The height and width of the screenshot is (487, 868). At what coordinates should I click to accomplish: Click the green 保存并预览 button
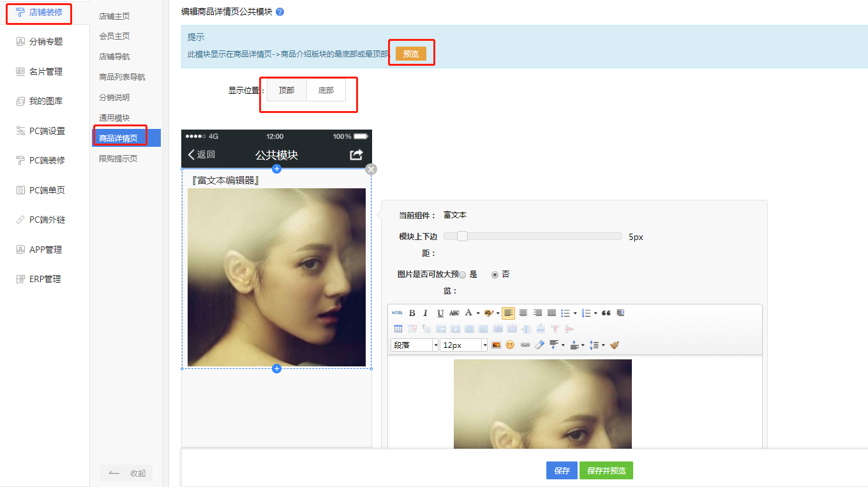(x=606, y=470)
